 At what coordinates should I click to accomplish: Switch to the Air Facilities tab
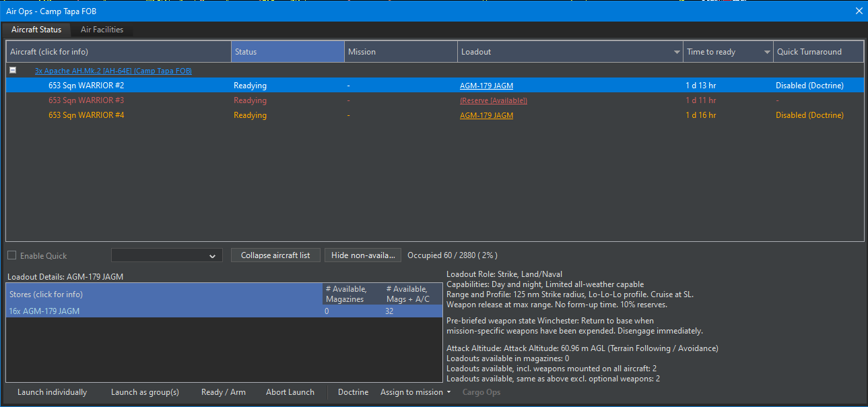point(102,30)
